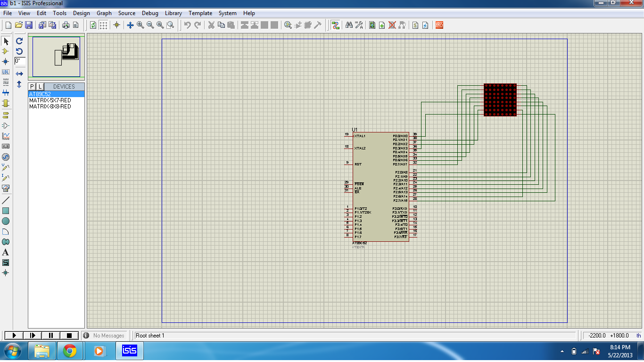
Task: Select the 2D Closed Path tool
Action: click(x=6, y=242)
